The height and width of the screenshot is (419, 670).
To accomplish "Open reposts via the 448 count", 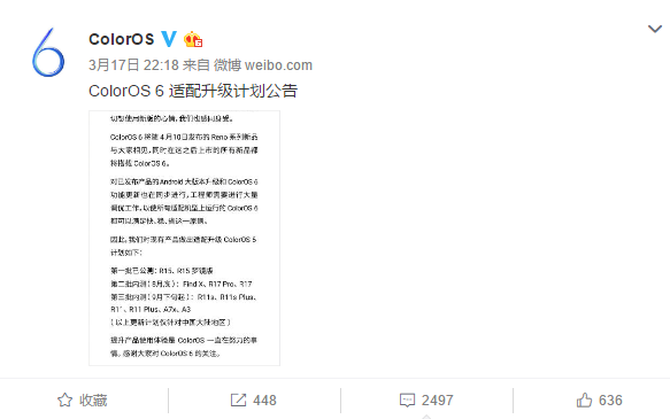I will [264, 400].
